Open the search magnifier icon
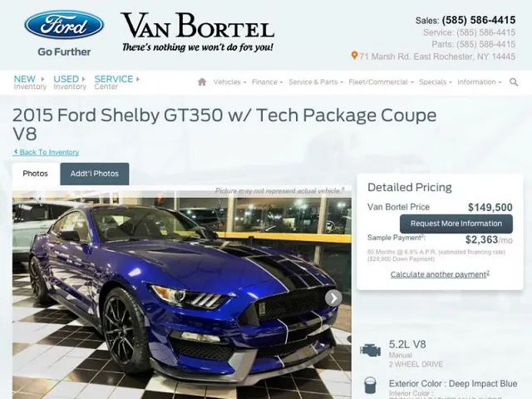The image size is (532, 399). tap(514, 81)
